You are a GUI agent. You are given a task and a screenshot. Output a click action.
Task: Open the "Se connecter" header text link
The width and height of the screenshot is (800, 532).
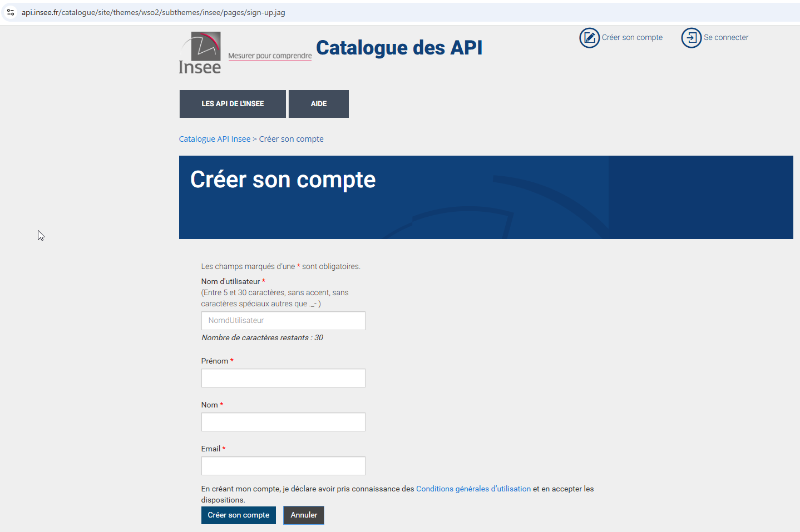click(x=726, y=38)
